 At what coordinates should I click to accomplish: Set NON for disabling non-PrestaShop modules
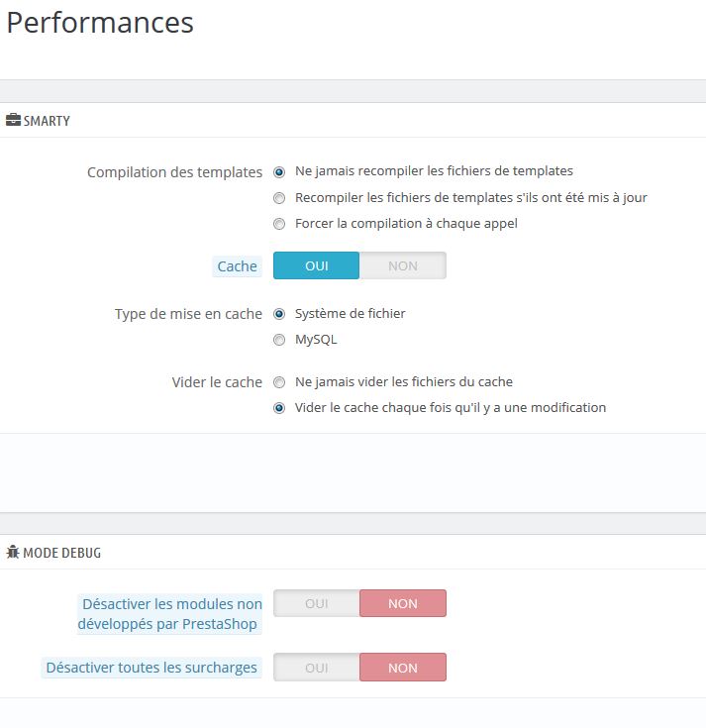tap(403, 603)
